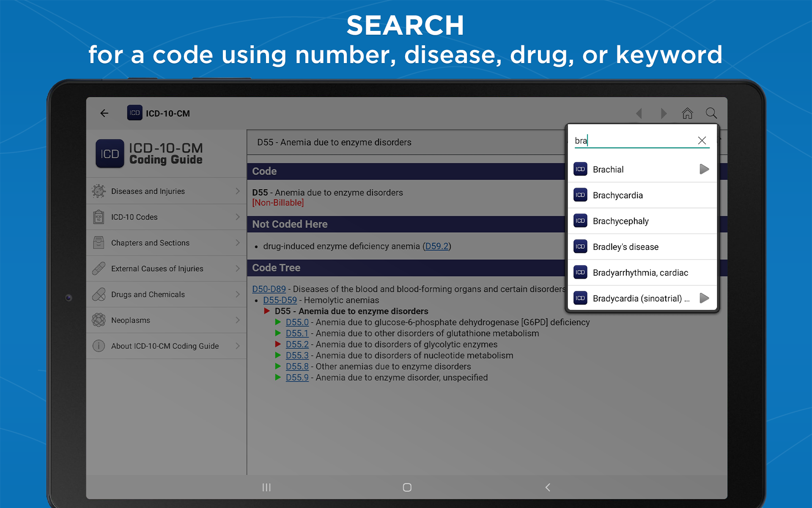Tap ICD icon next to Brachycephaly

[580, 221]
